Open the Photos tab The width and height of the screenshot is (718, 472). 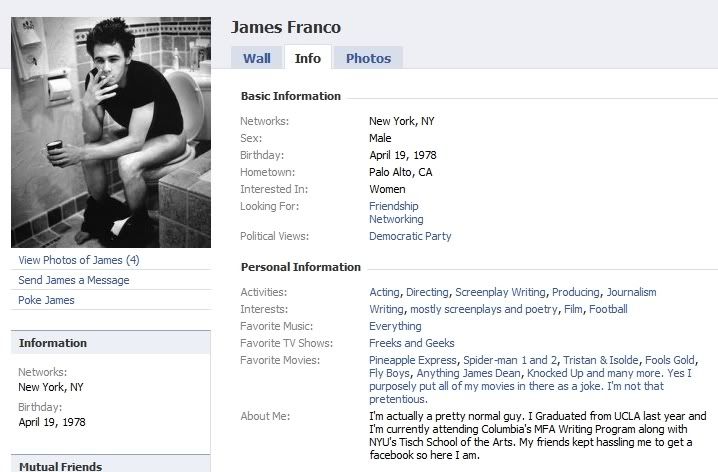click(368, 58)
